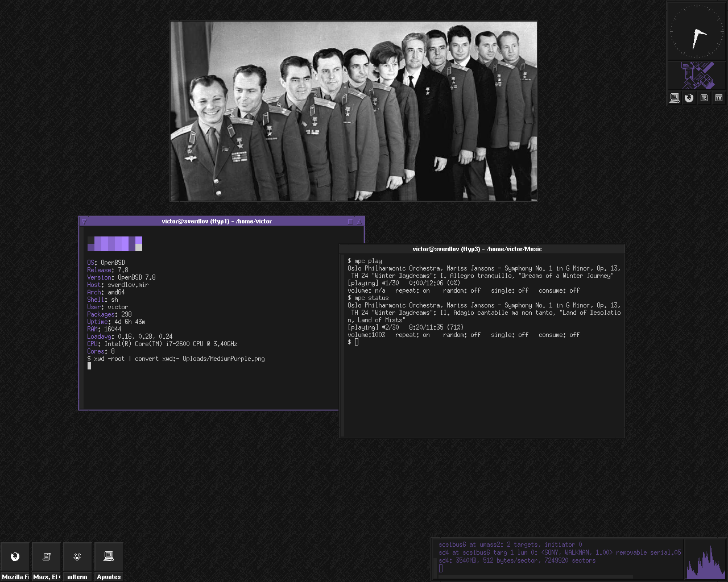Restore the minimized Apuntes window
Screen dimensions: 728x582
[x=109, y=562]
